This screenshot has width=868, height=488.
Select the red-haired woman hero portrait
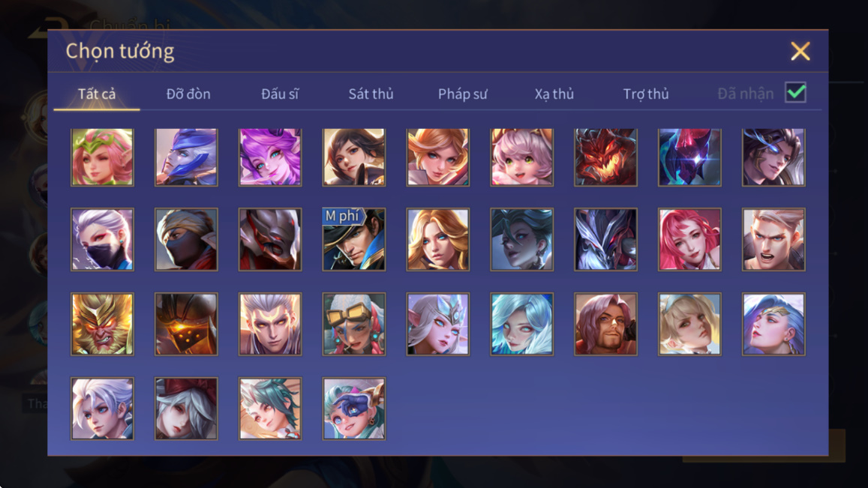click(x=689, y=239)
